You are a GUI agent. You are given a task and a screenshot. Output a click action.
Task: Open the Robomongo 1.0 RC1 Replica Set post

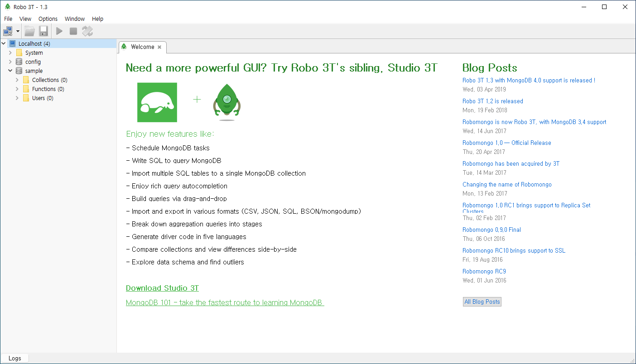526,207
